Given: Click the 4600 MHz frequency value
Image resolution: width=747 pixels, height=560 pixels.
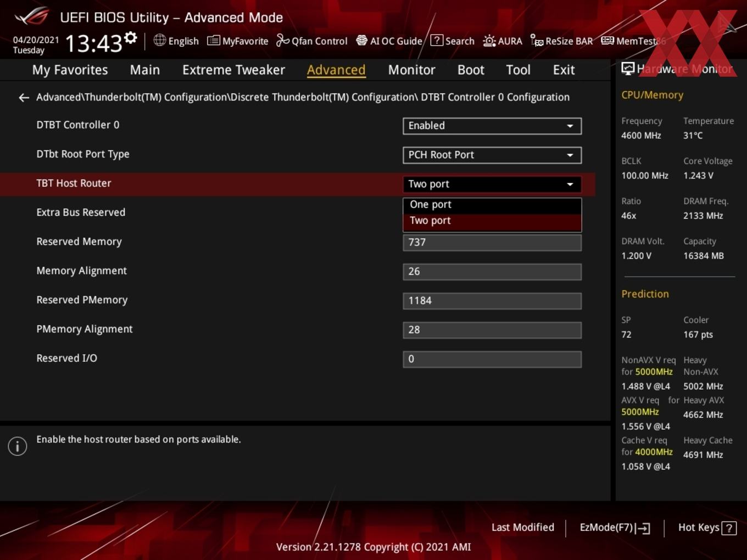Looking at the screenshot, I should coord(641,135).
